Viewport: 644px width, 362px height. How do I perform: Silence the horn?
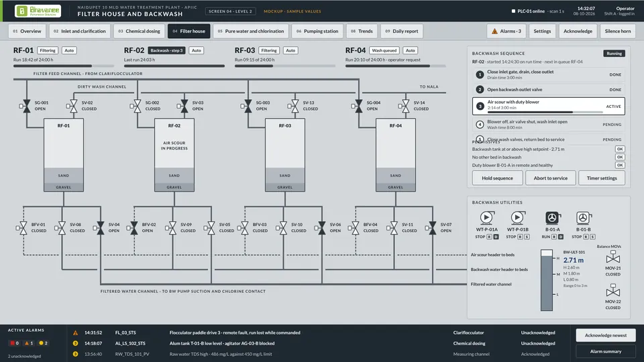[x=618, y=32]
